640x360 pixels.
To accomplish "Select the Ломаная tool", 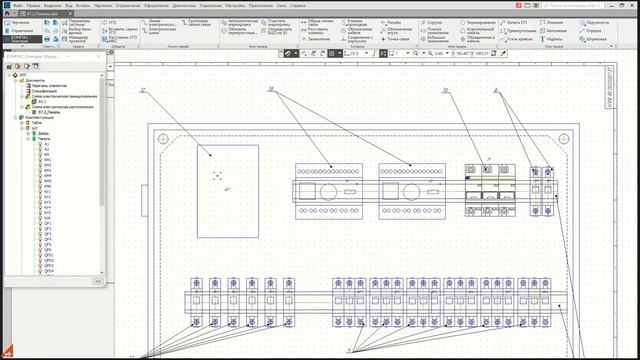I will click(x=551, y=22).
